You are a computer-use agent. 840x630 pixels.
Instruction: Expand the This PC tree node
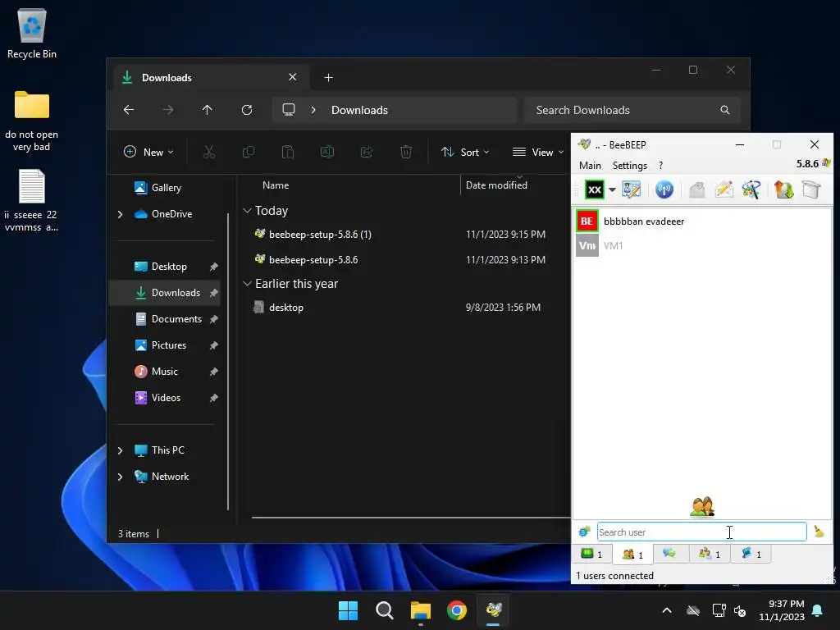click(x=120, y=450)
